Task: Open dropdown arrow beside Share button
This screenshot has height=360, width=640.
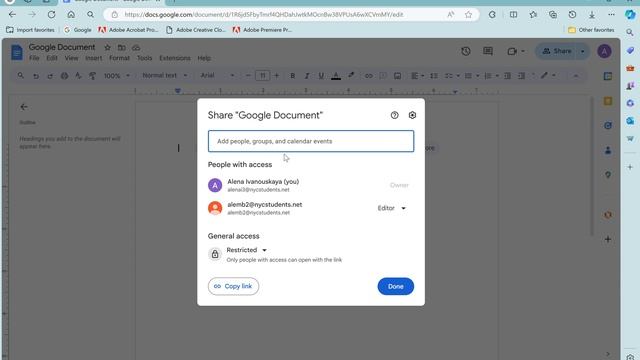Action: coord(583,51)
